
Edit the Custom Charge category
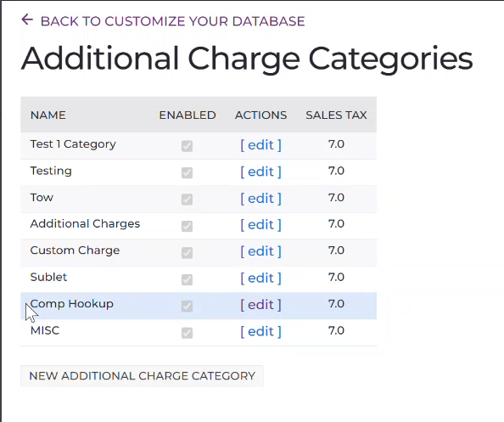coord(260,251)
